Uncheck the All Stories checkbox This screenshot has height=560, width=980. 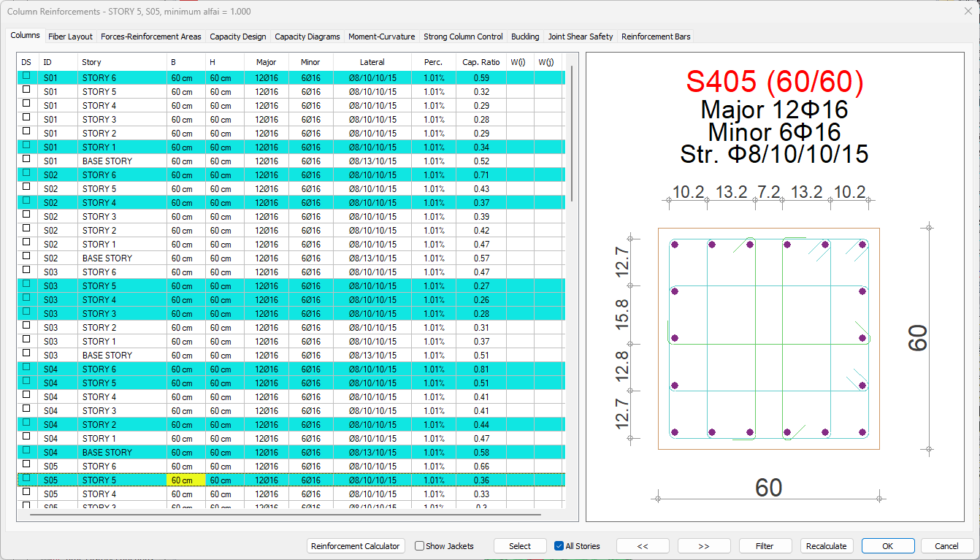point(559,546)
